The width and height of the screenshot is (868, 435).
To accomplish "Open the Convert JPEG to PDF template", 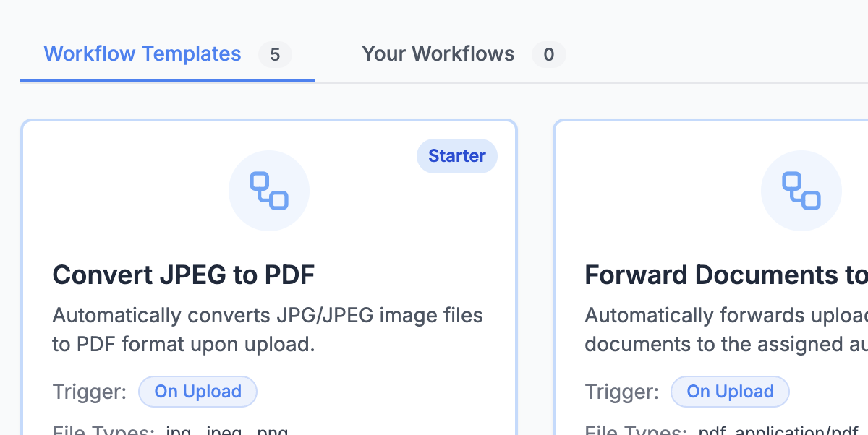I will click(184, 275).
